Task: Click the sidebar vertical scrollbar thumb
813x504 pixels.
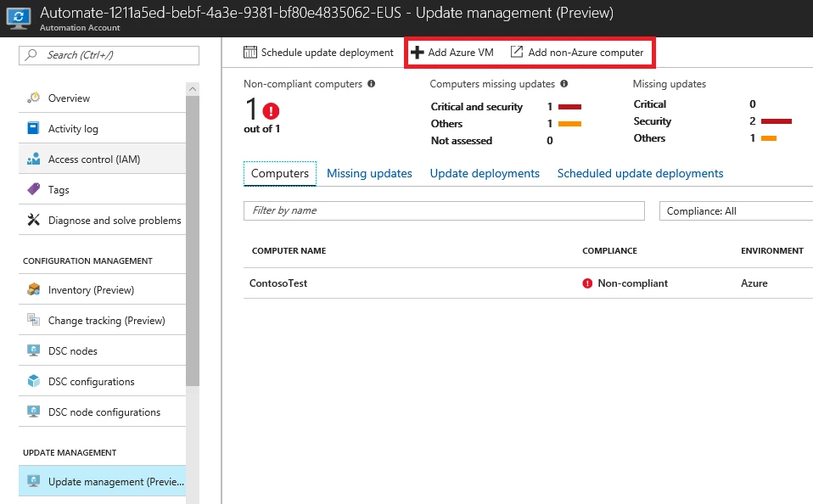Action: click(x=193, y=241)
